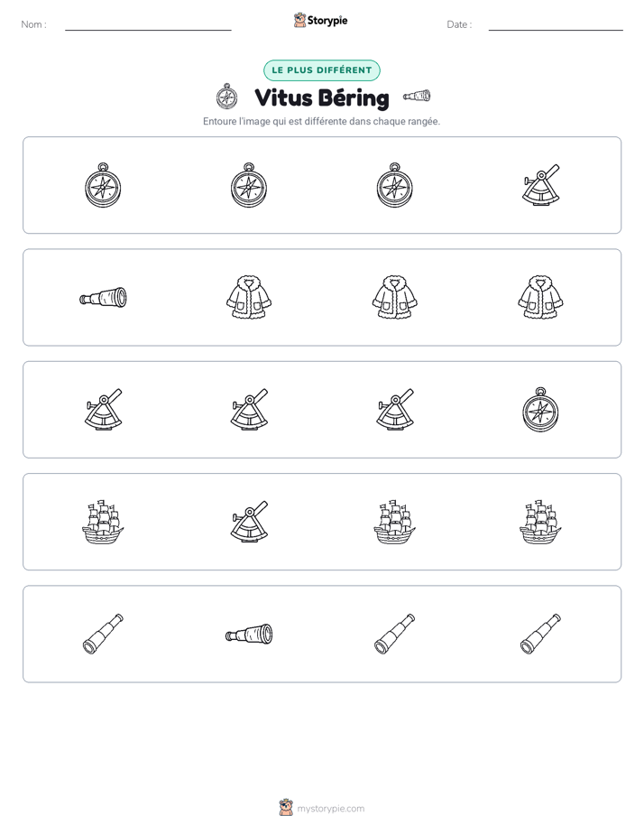Click the small spyglass icon beside the title
Screen dimensions: 644x834
[417, 96]
